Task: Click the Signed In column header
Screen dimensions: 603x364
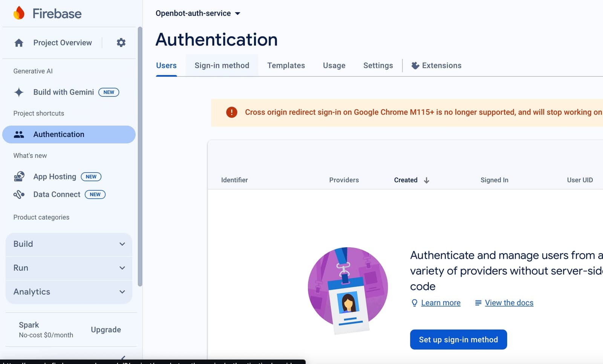Action: (x=494, y=180)
